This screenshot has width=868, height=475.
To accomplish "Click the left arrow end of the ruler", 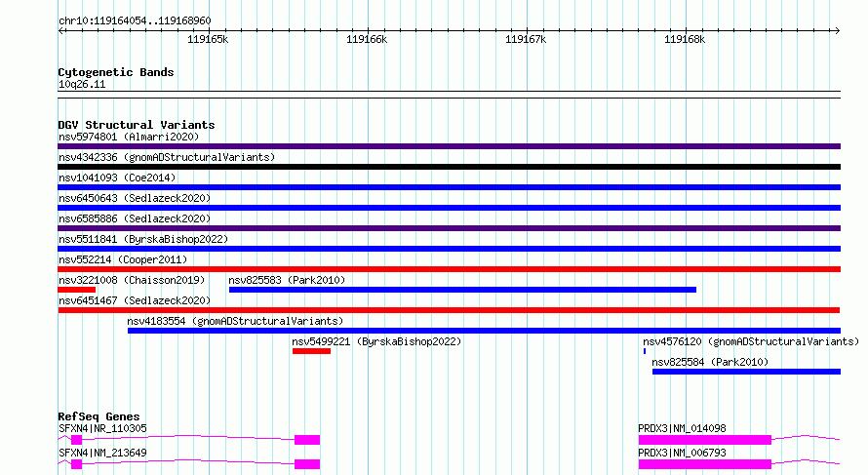I will [x=60, y=30].
